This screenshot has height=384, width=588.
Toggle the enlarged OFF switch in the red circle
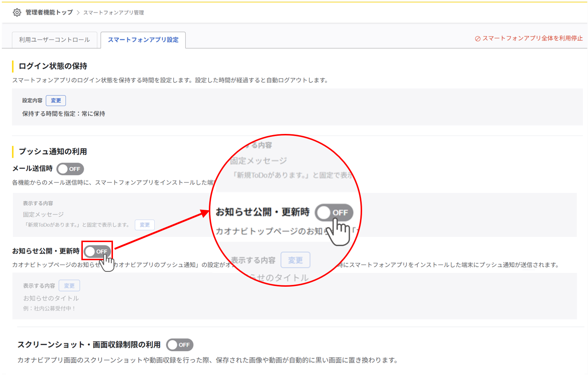(334, 213)
